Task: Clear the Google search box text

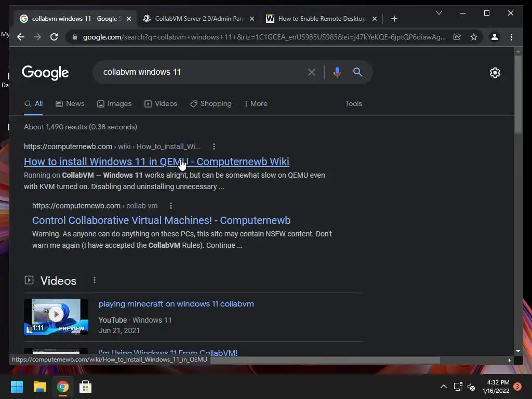Action: pyautogui.click(x=312, y=72)
